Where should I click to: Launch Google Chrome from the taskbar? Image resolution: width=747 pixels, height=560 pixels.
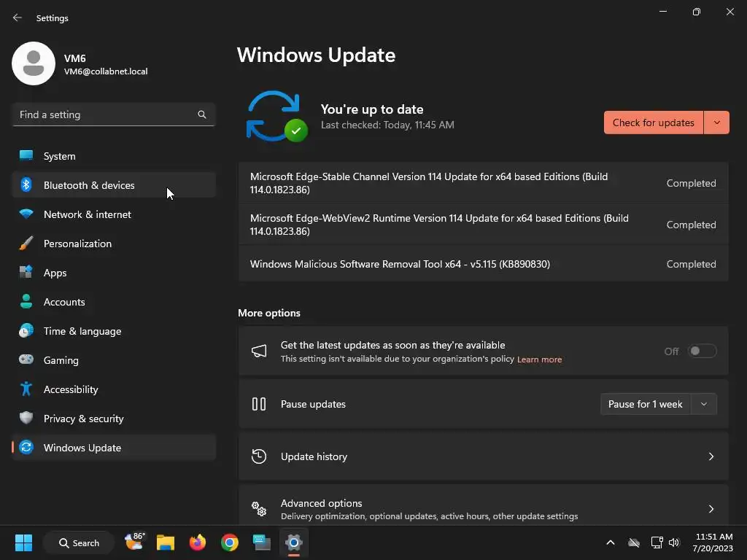tap(230, 542)
